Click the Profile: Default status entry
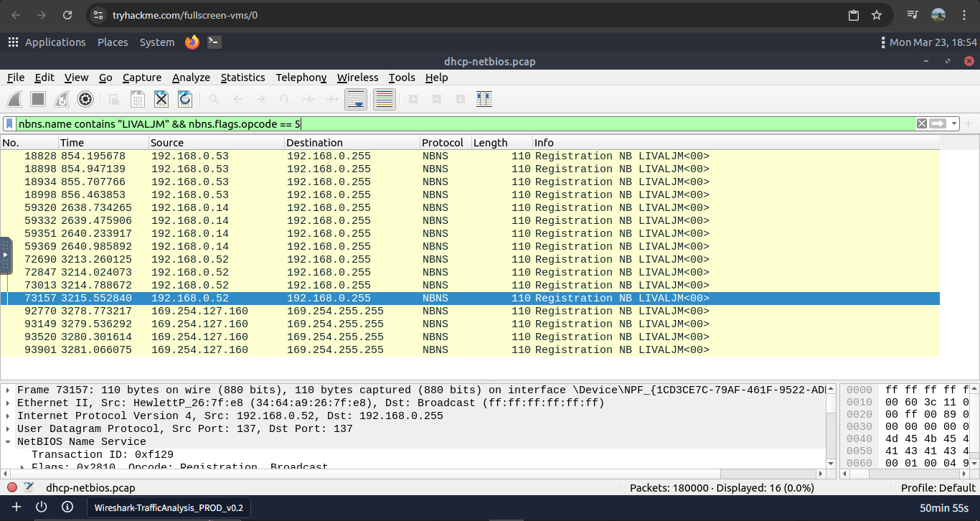The image size is (980, 521). pyautogui.click(x=938, y=488)
